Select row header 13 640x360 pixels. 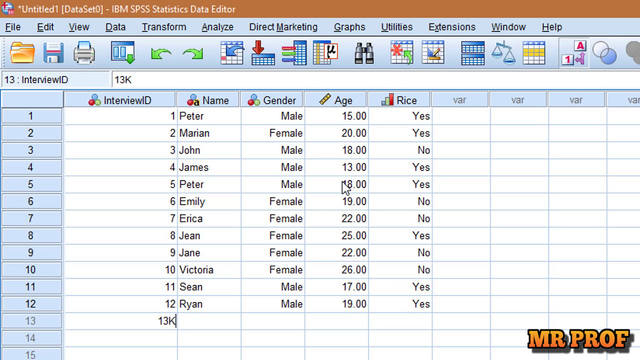click(32, 321)
